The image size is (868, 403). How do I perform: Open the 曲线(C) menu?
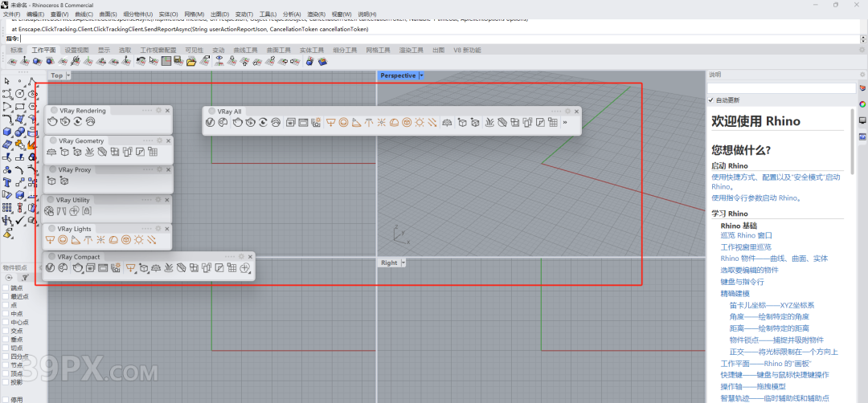point(86,14)
